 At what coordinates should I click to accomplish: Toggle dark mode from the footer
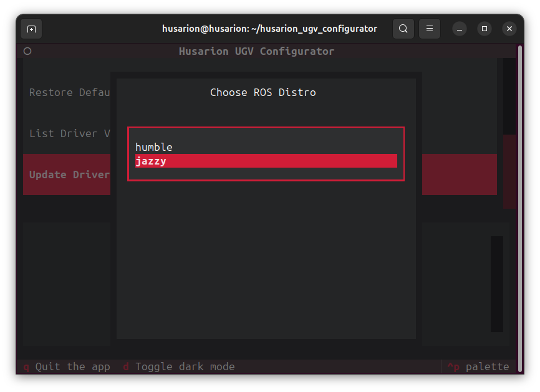[x=179, y=367]
